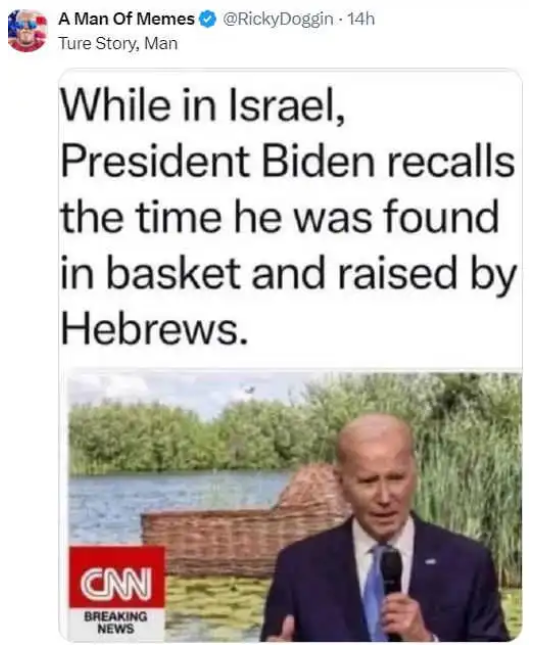Open the display name A Man Of Memes

pos(127,19)
